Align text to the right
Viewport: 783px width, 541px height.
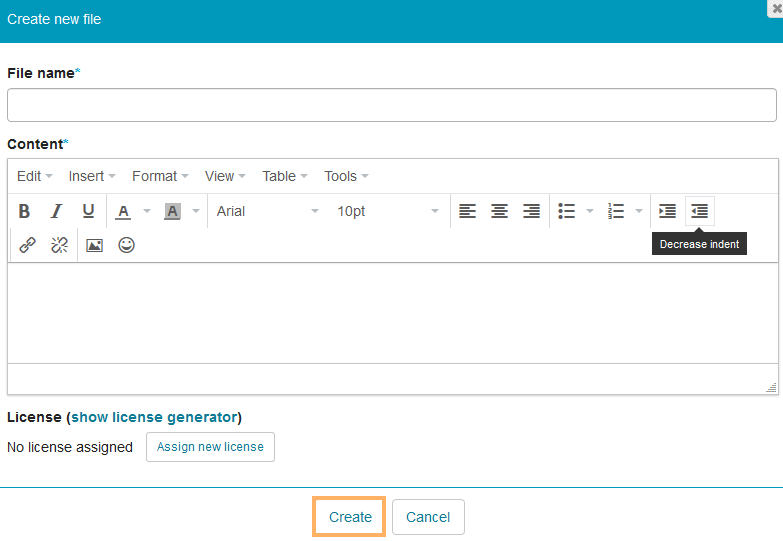point(531,211)
